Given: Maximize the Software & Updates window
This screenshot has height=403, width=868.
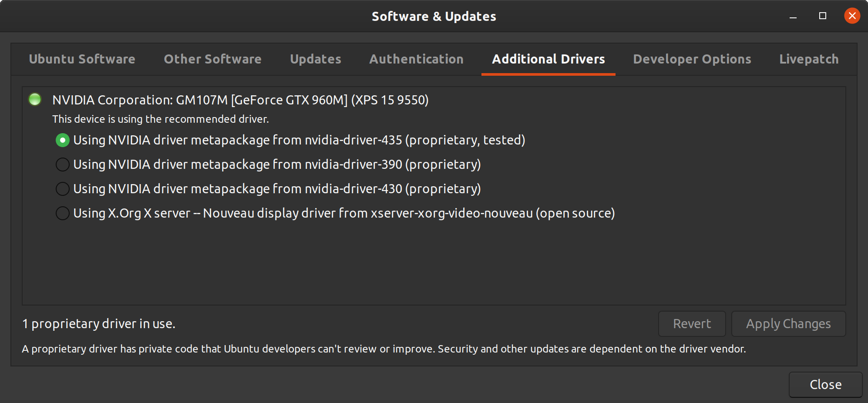Looking at the screenshot, I should 823,16.
